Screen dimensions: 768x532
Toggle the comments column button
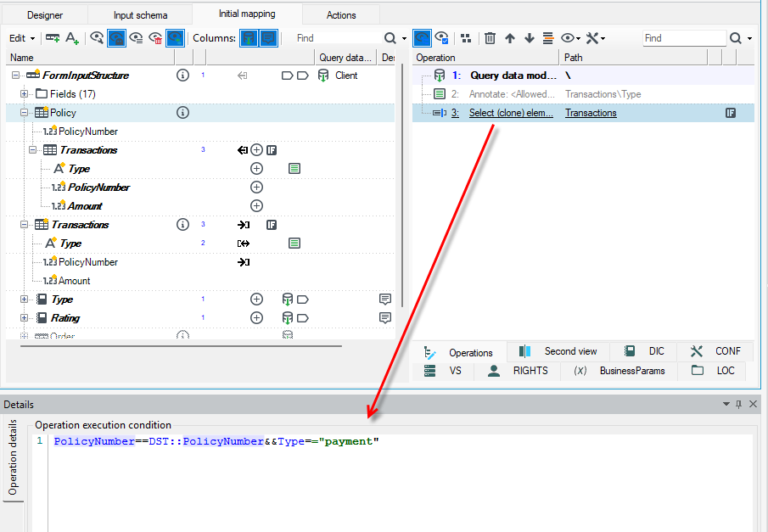[x=268, y=37]
